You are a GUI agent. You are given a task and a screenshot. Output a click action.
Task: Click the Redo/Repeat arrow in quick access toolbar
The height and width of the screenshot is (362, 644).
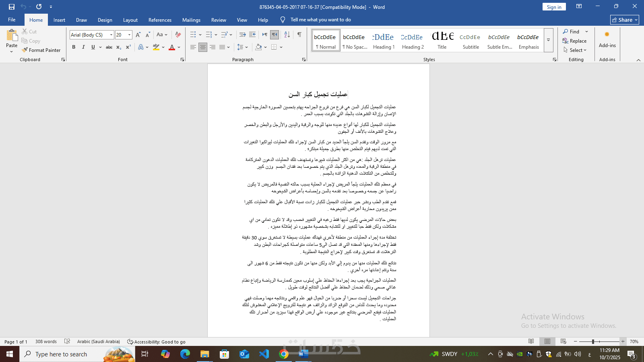pos(39,7)
